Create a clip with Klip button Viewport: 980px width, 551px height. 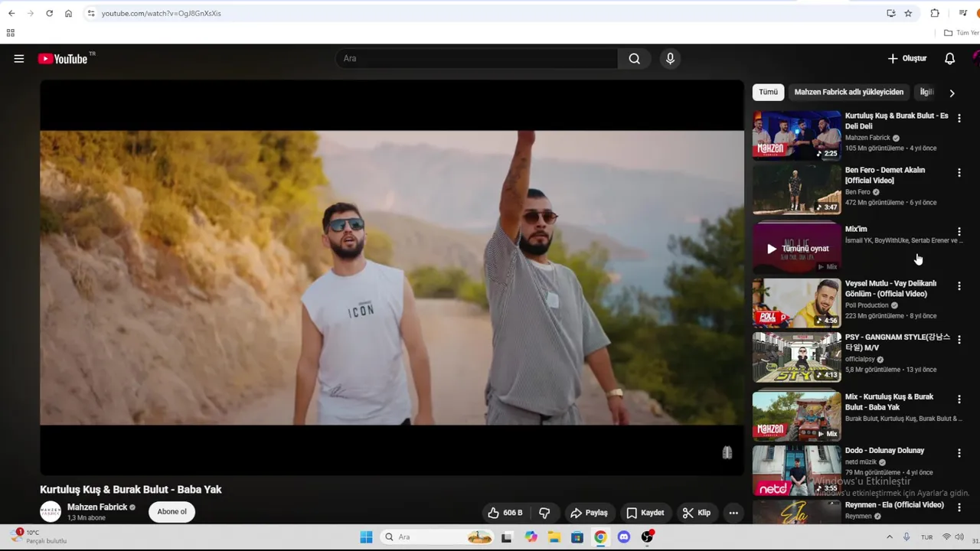[x=697, y=513]
